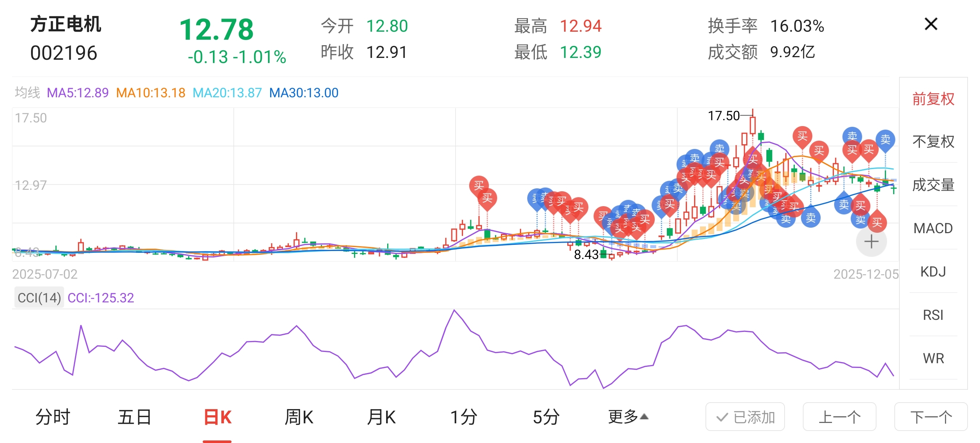Close the stock chart with X icon

[930, 24]
